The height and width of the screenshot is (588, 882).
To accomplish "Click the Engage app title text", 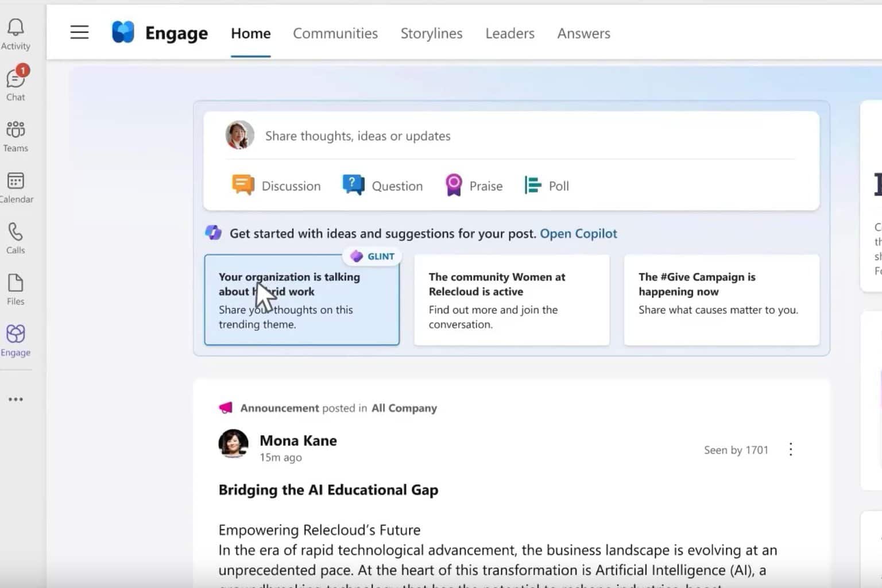I will coord(176,33).
